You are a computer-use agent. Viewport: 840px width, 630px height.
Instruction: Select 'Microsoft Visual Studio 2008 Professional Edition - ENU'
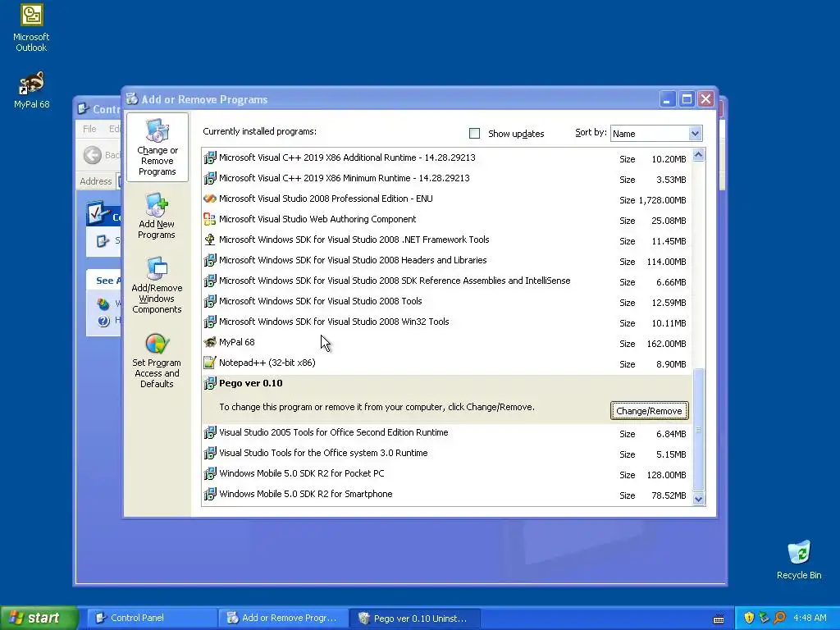point(326,199)
